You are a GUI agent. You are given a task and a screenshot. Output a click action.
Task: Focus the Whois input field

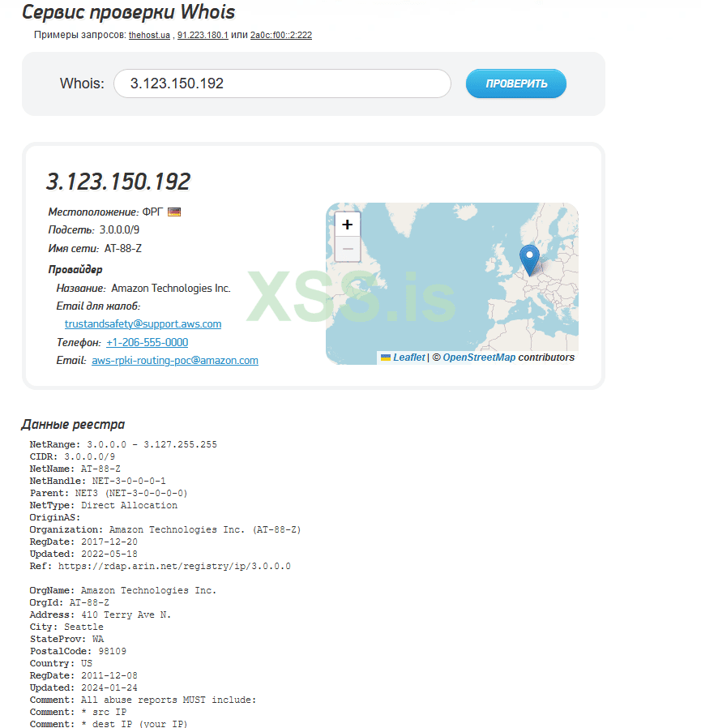point(282,84)
